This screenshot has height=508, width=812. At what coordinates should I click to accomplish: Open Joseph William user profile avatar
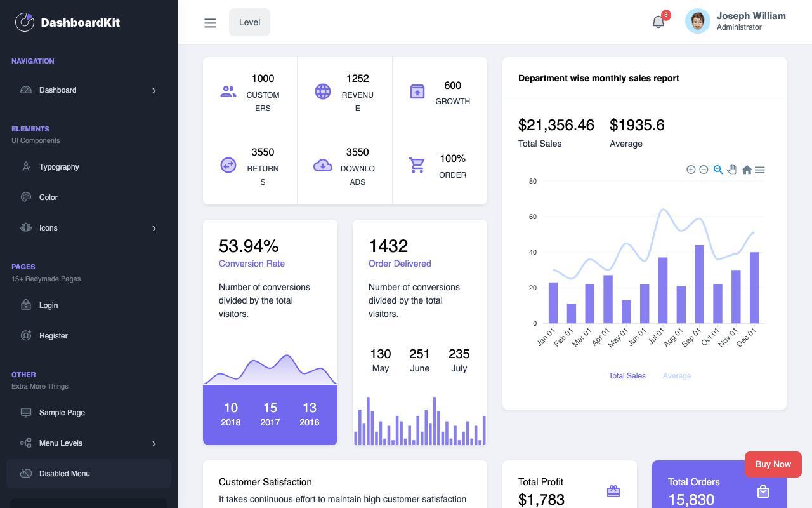(697, 22)
